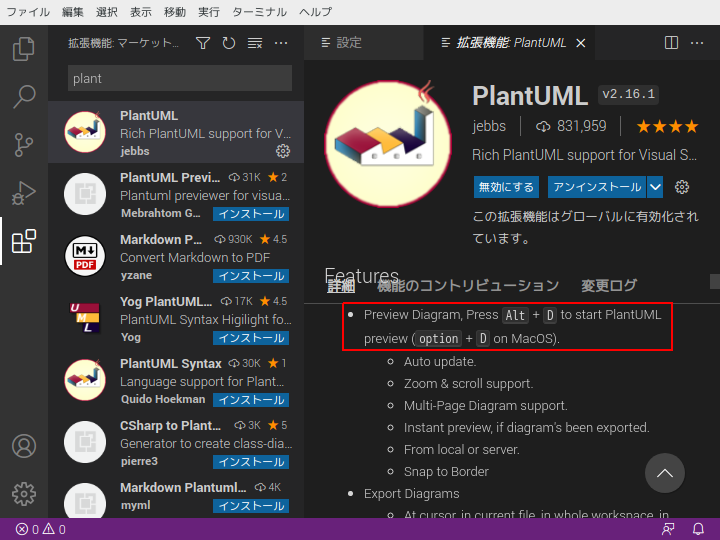Screen dimensions: 720x540
Task: Open the ファイル menu
Action: pyautogui.click(x=28, y=12)
